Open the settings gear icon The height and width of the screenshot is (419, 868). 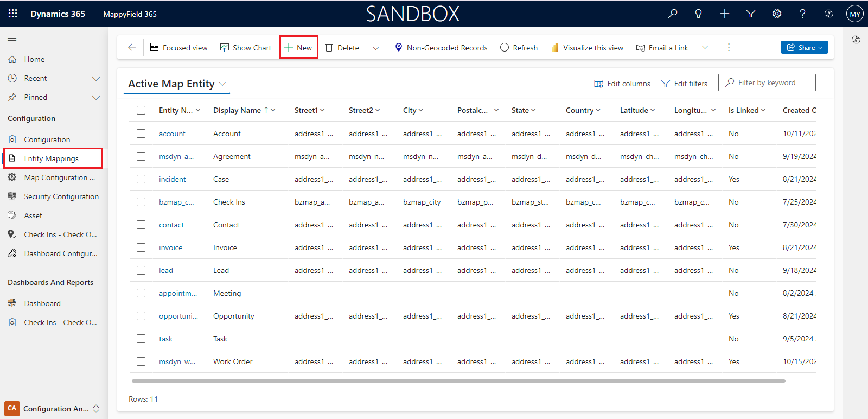777,14
